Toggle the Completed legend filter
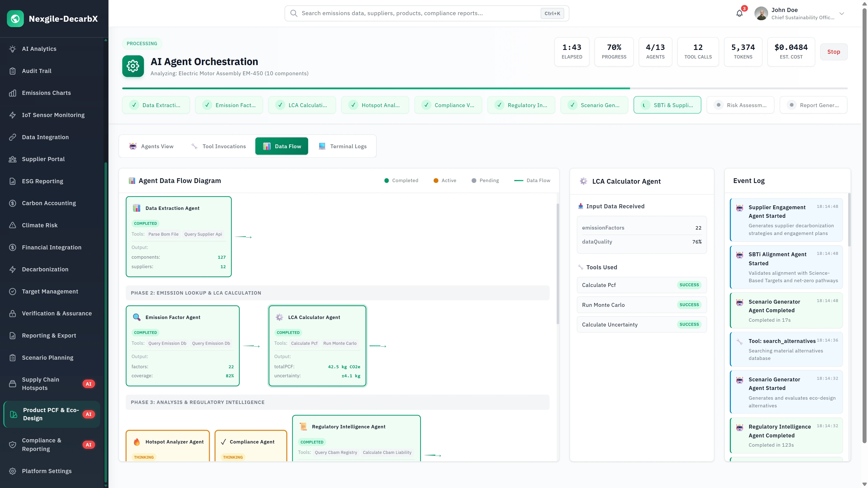This screenshot has width=868, height=488. (x=401, y=180)
